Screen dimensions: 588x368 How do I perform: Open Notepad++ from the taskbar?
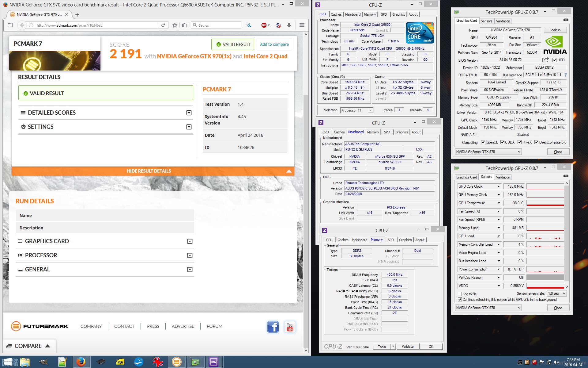coord(62,362)
